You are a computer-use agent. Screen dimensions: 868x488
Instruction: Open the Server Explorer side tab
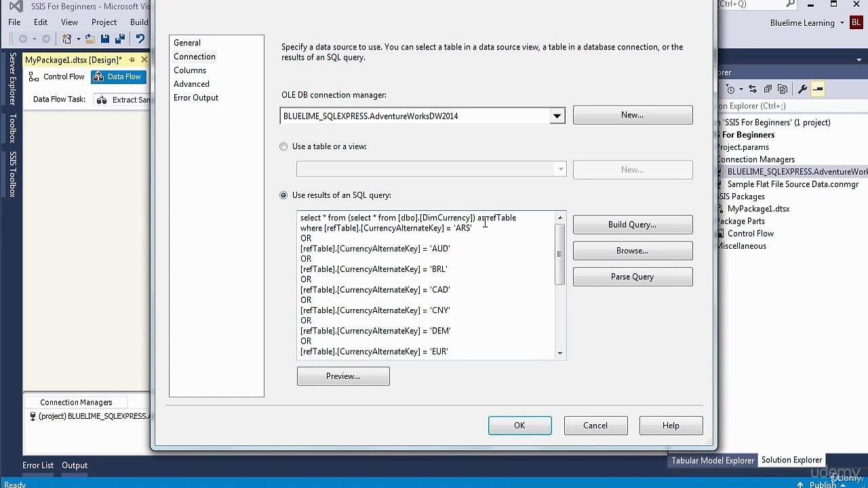coord(12,79)
